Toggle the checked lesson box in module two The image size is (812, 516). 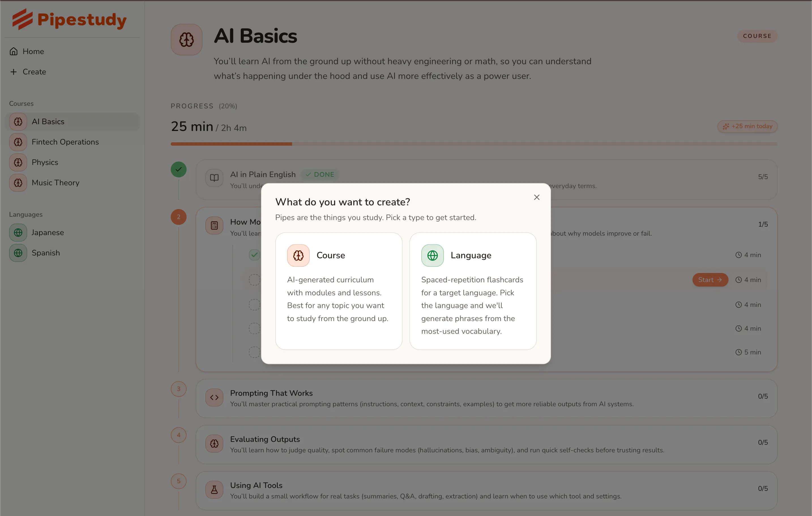coord(254,255)
